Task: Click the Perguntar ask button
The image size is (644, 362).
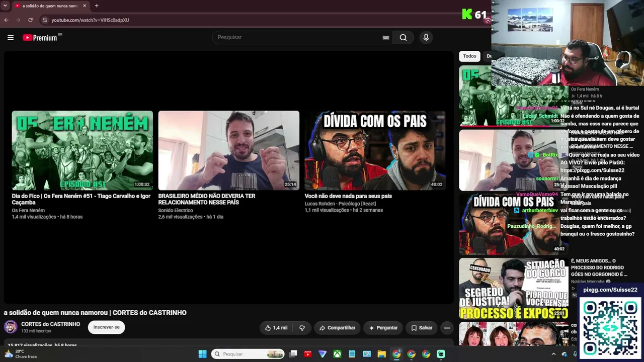Action: pos(383,328)
